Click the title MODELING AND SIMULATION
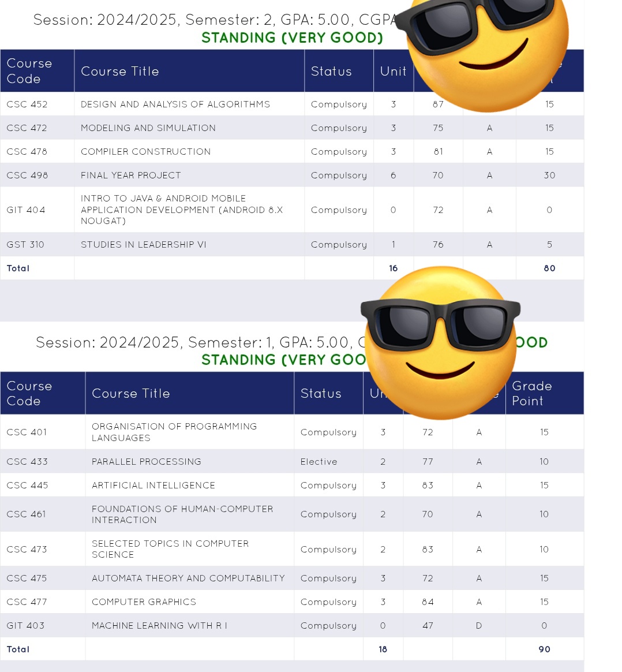Viewport: 622px width, 672px height. pos(148,128)
